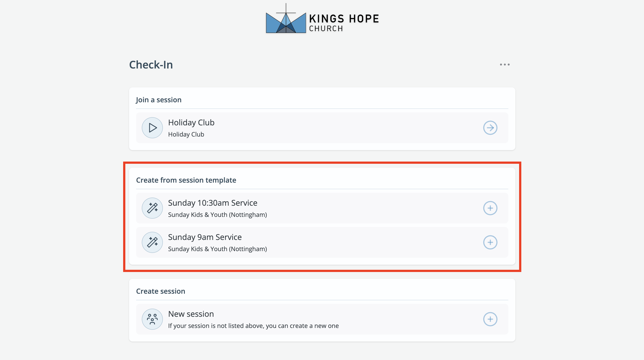
Task: Click the Create session section header
Action: pos(160,291)
